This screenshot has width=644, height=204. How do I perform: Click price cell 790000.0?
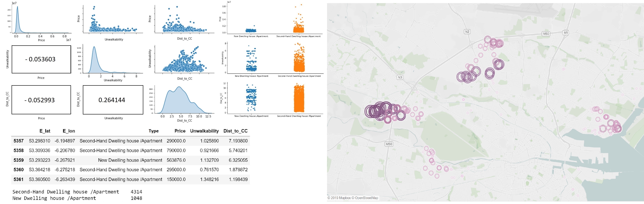tap(176, 150)
